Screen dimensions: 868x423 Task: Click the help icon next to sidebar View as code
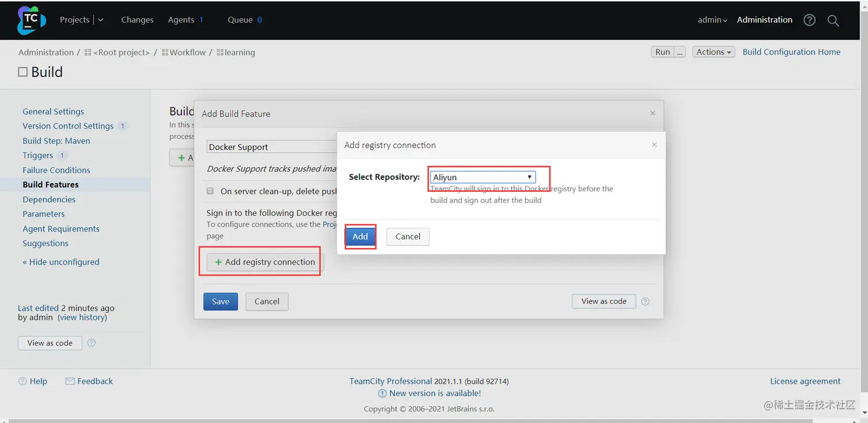[x=91, y=343]
